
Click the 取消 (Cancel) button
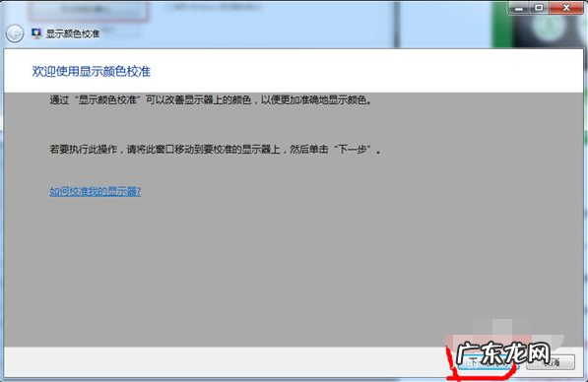click(x=551, y=362)
